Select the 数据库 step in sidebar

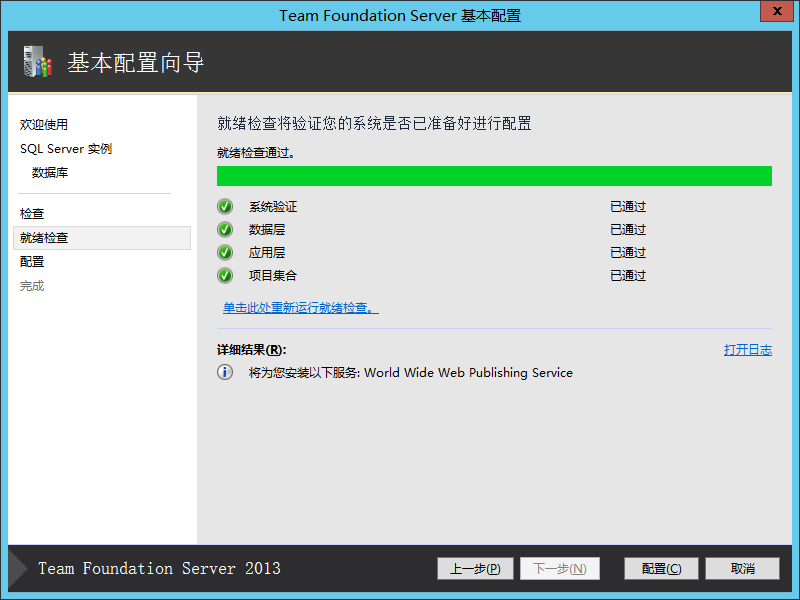[x=50, y=172]
